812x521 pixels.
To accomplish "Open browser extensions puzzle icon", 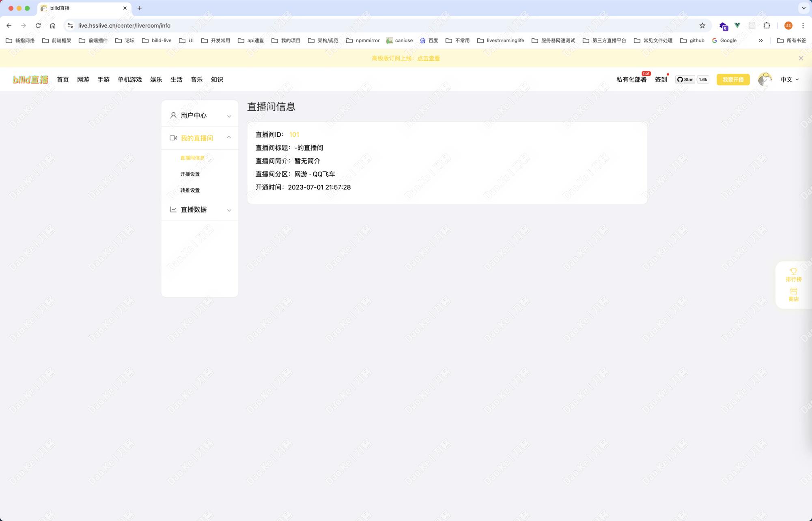I will point(767,26).
